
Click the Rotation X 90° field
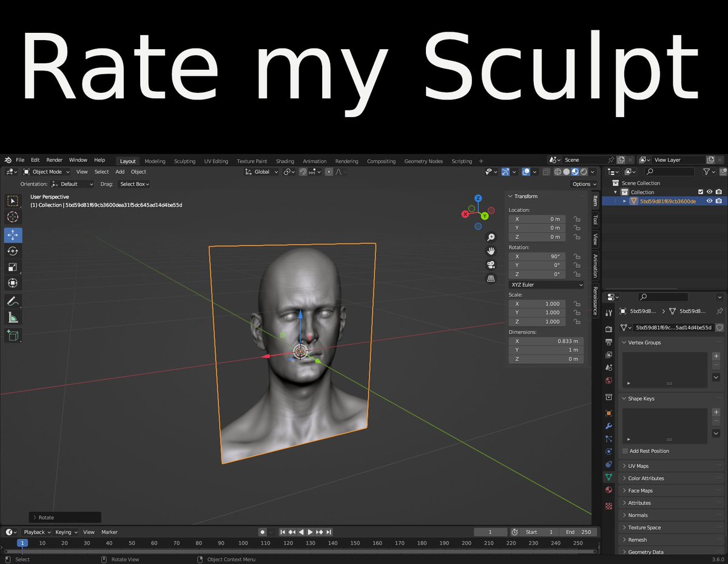[537, 257]
